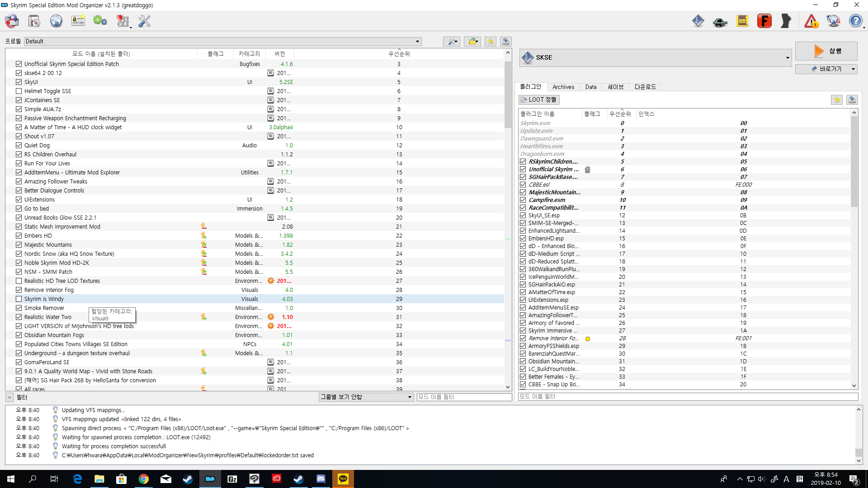This screenshot has width=868, height=488.
Task: Launch the red F shortcut icon
Action: point(764,21)
